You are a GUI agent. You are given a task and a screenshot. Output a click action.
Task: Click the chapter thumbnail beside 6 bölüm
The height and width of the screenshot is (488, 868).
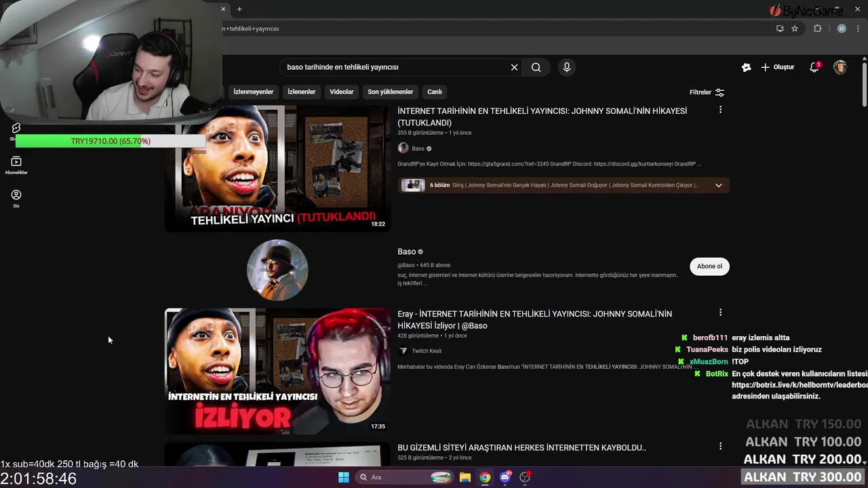413,185
